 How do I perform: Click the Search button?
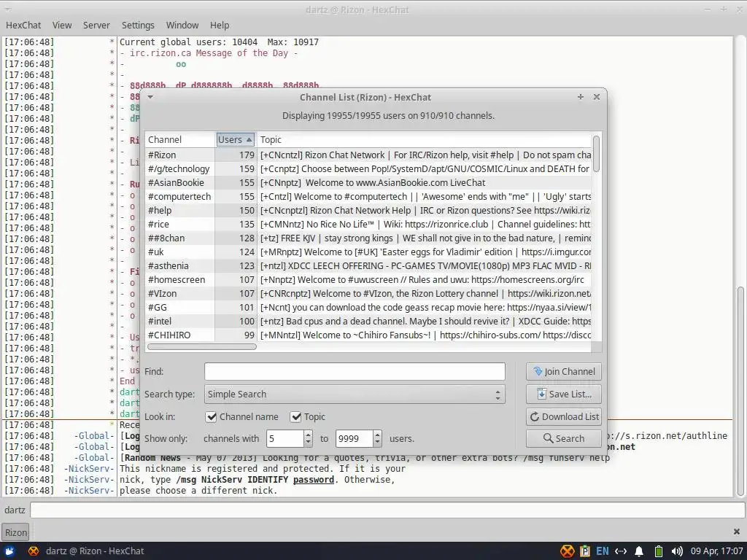564,438
